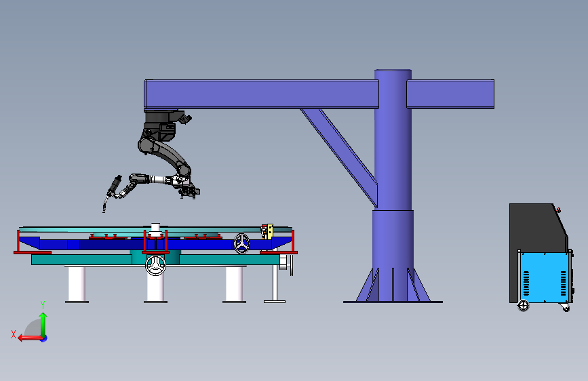The height and width of the screenshot is (381, 588).
Task: Select the red foot plate at table left
Action: (x=33, y=253)
